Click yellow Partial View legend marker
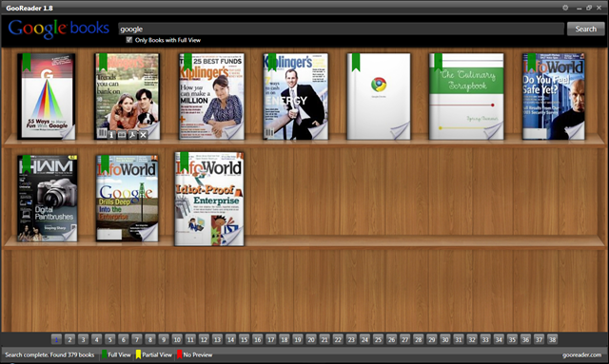Viewport: 609px width, 364px height. pyautogui.click(x=138, y=354)
